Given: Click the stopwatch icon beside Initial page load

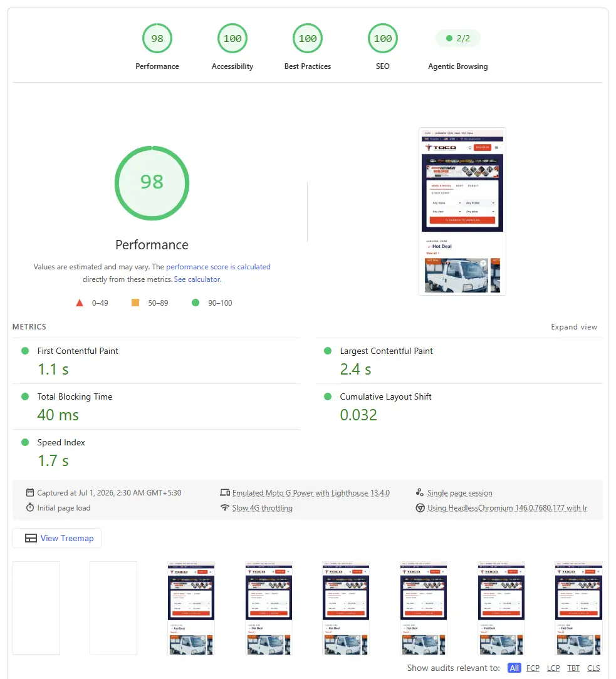Looking at the screenshot, I should (x=30, y=507).
